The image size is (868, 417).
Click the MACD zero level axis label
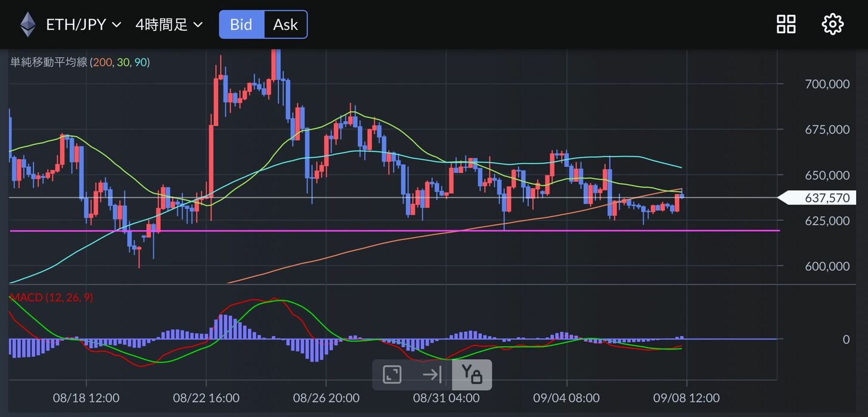pos(845,340)
